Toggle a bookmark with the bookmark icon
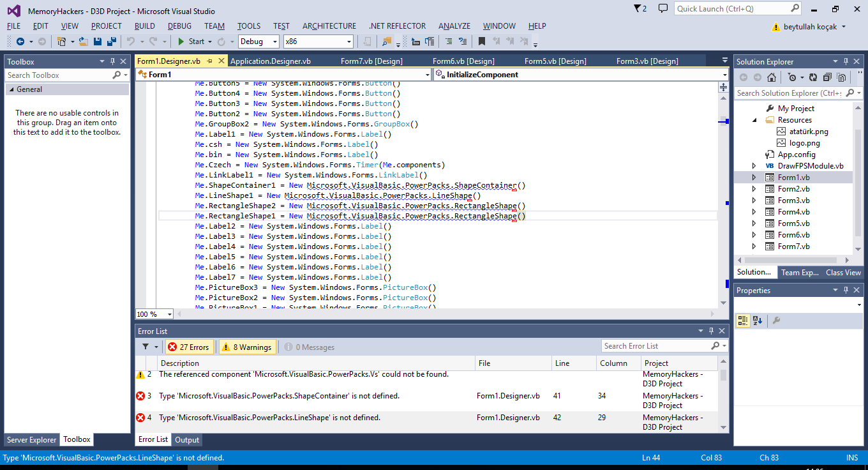Image resolution: width=868 pixels, height=470 pixels. (x=482, y=42)
